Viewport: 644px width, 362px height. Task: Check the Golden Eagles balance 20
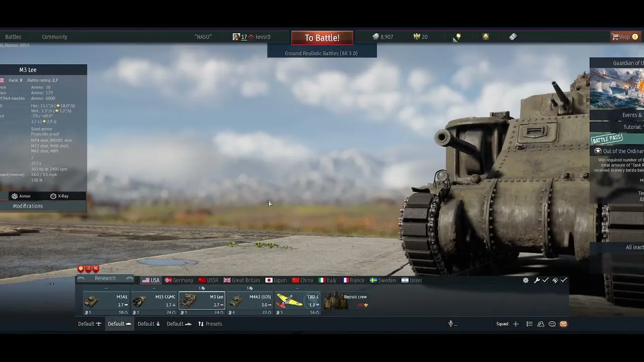pyautogui.click(x=421, y=37)
